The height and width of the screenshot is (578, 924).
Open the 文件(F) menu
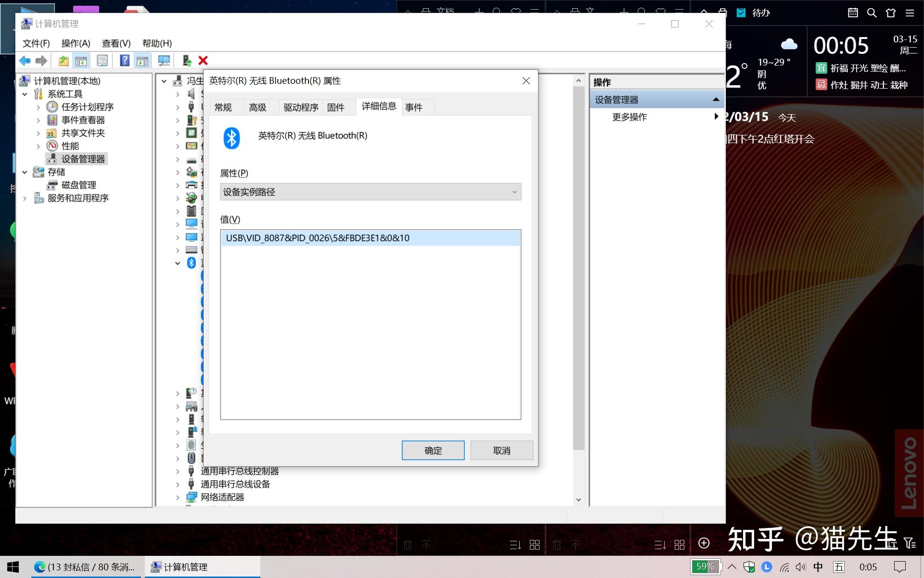coord(37,43)
